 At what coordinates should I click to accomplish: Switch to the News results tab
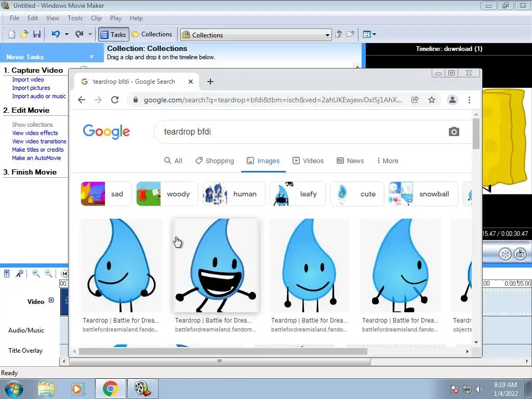350,161
